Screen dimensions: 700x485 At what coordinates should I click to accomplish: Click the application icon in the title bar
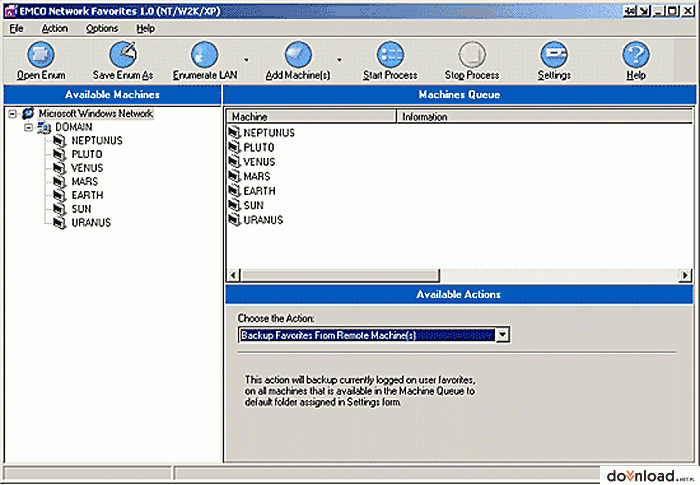10,11
